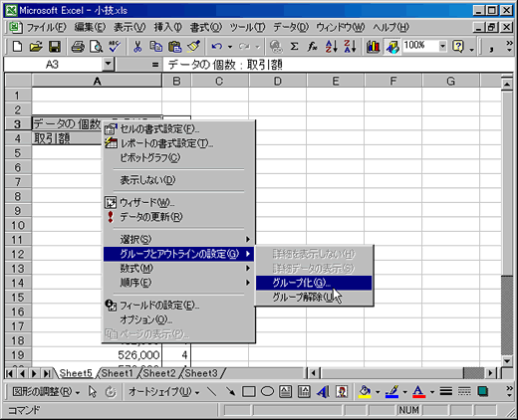Choose グループ化 in the submenu
518x420 pixels.
point(314,283)
